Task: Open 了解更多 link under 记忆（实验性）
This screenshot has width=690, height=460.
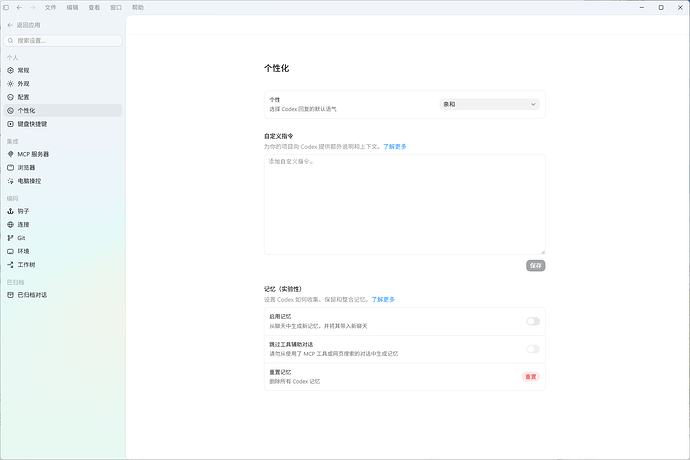Action: 383,299
